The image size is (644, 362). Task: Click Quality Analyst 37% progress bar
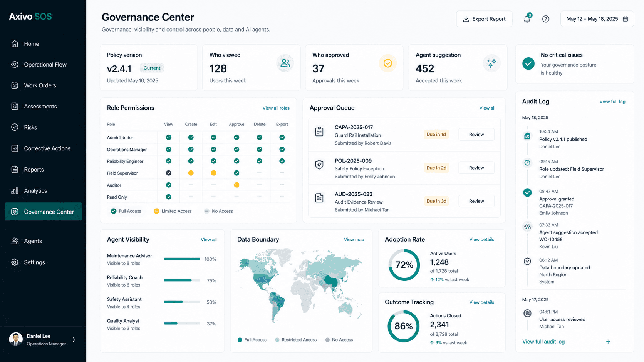(x=182, y=324)
